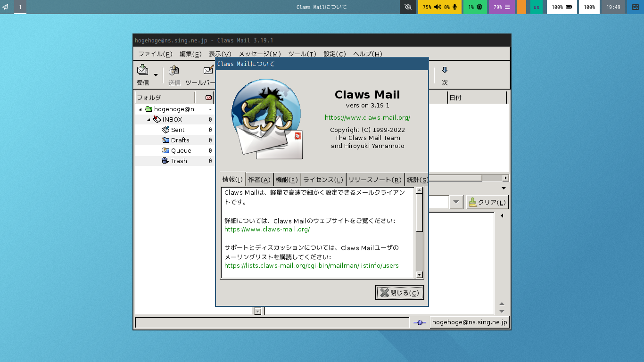Open the ツール(T) menu
644x362 pixels.
(302, 54)
